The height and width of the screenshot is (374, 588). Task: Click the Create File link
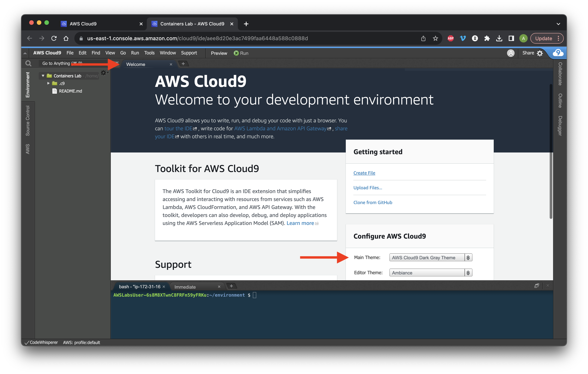[364, 173]
